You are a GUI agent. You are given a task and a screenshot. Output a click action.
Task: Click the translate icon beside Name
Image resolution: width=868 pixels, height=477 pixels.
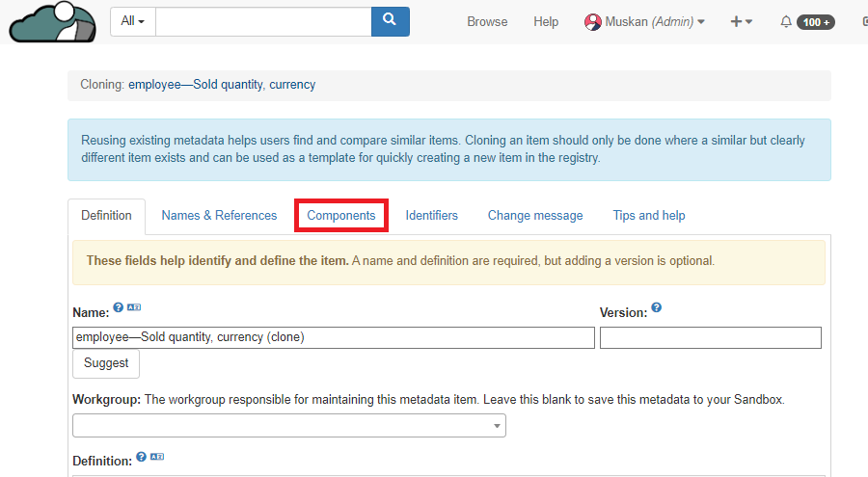pos(134,307)
